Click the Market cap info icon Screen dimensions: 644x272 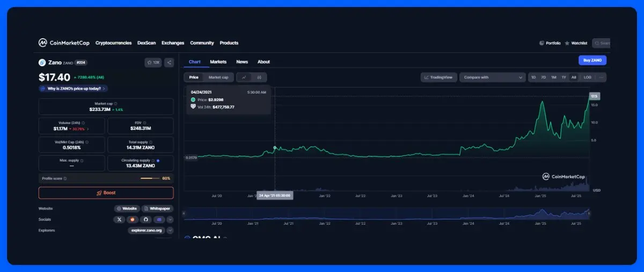[115, 104]
